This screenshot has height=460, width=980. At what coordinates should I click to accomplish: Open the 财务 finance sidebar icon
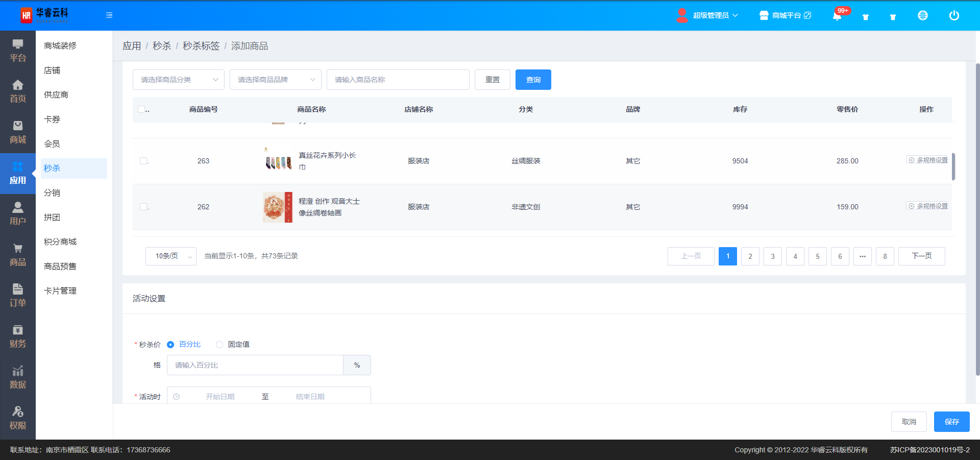(x=18, y=336)
